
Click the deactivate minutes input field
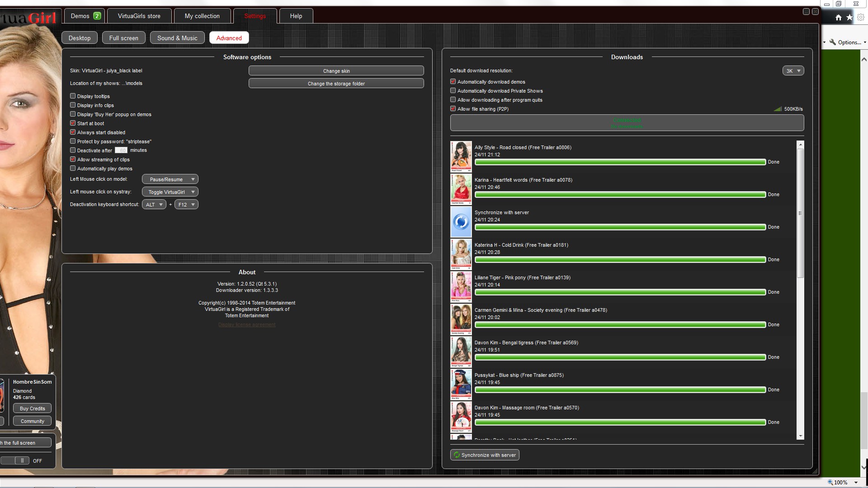tap(121, 150)
